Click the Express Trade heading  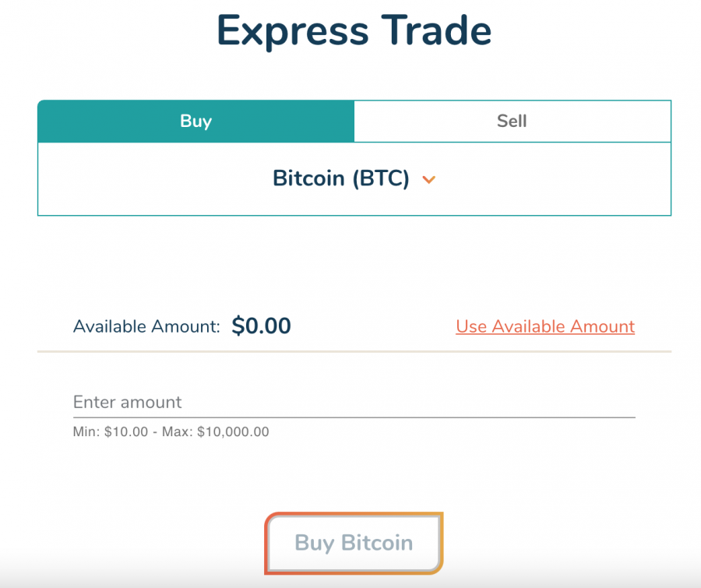(354, 30)
